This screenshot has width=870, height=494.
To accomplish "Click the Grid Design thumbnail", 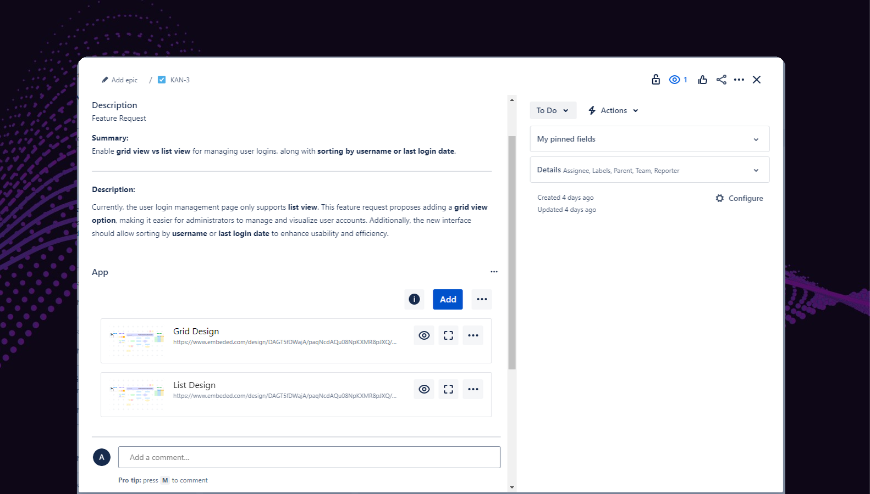I will [x=137, y=341].
